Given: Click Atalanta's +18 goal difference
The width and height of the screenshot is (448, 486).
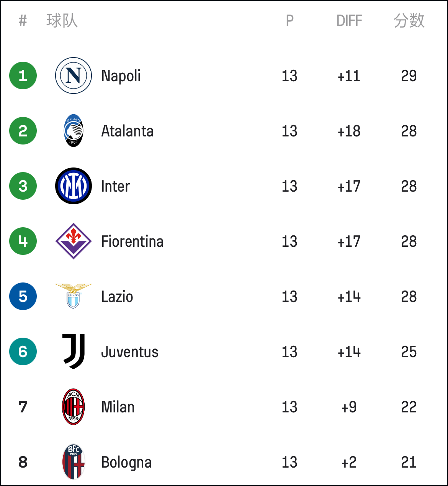Looking at the screenshot, I should tap(349, 131).
